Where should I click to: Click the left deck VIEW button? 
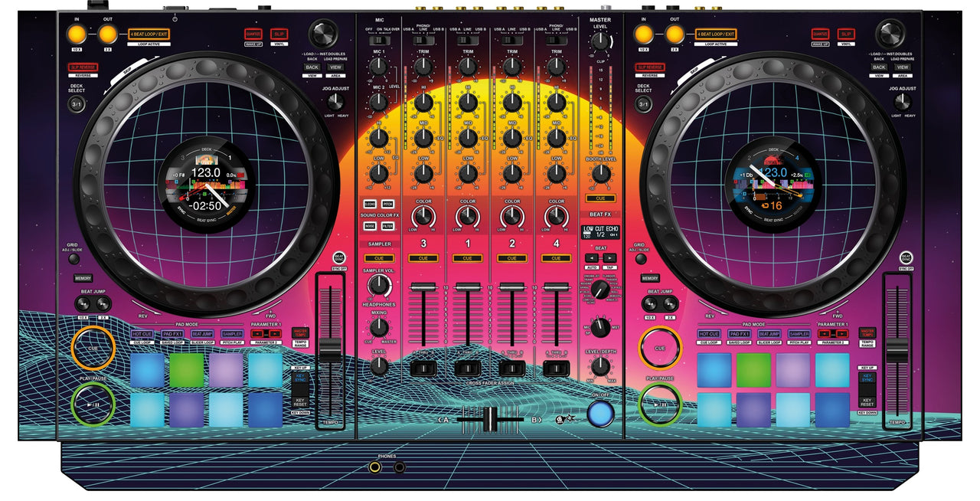(336, 67)
